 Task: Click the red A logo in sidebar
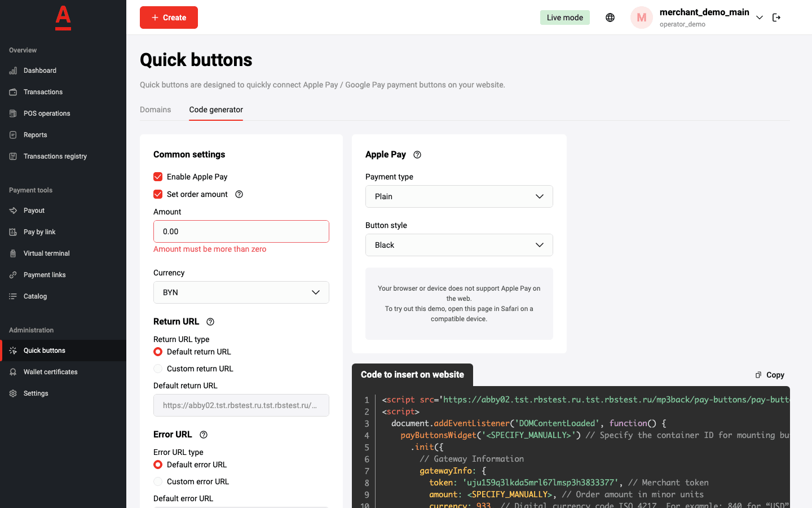click(x=63, y=17)
